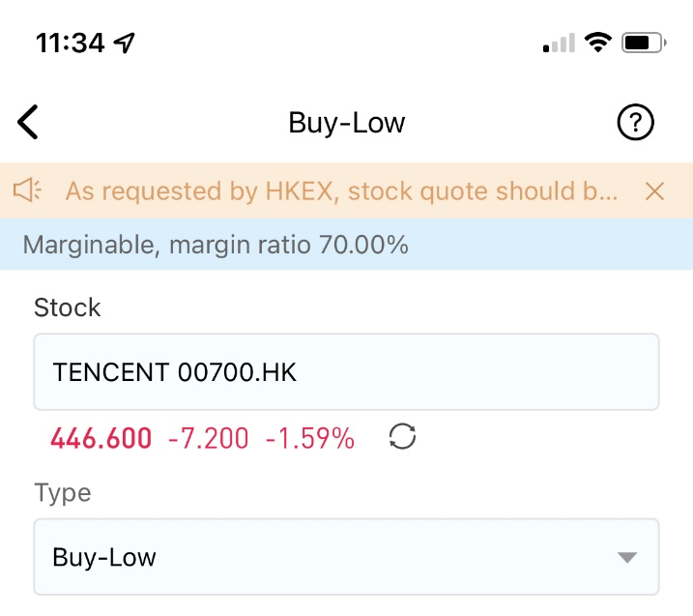Go back using the left chevron
The image size is (693, 616).
(28, 122)
